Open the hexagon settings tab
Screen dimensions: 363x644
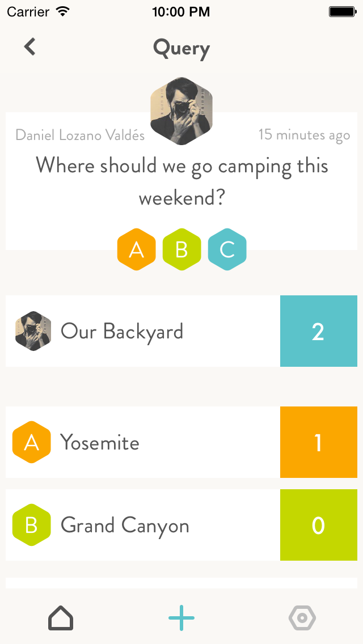302,617
